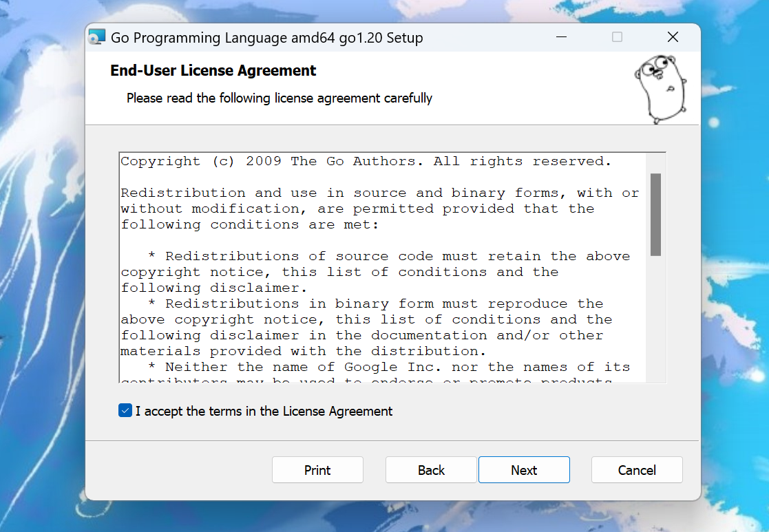769x532 pixels.
Task: Click the Next button
Action: tap(524, 470)
